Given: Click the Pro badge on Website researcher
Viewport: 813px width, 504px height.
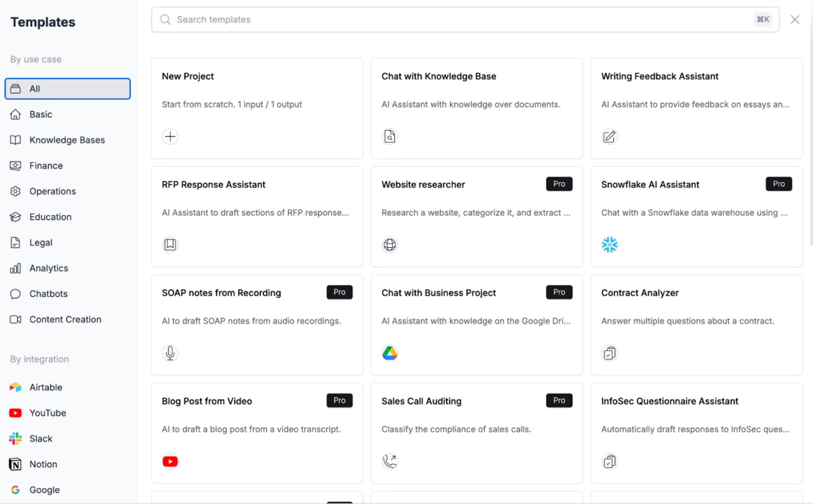Looking at the screenshot, I should coord(559,183).
